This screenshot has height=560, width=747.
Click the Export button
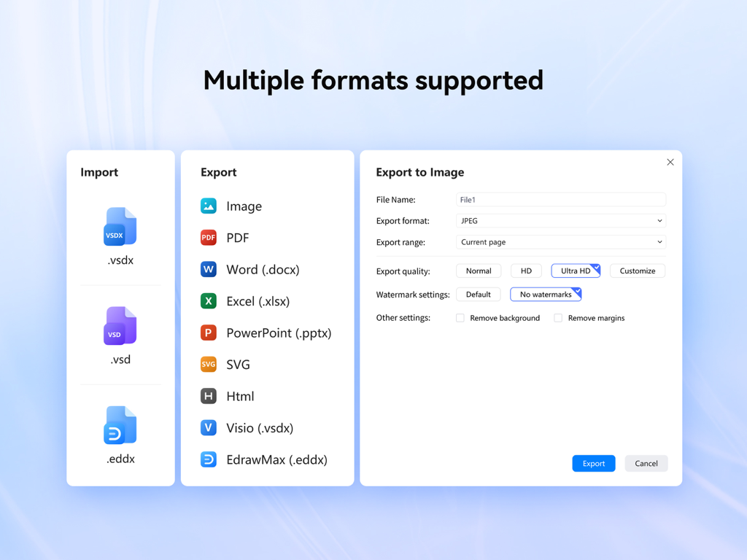(x=593, y=463)
